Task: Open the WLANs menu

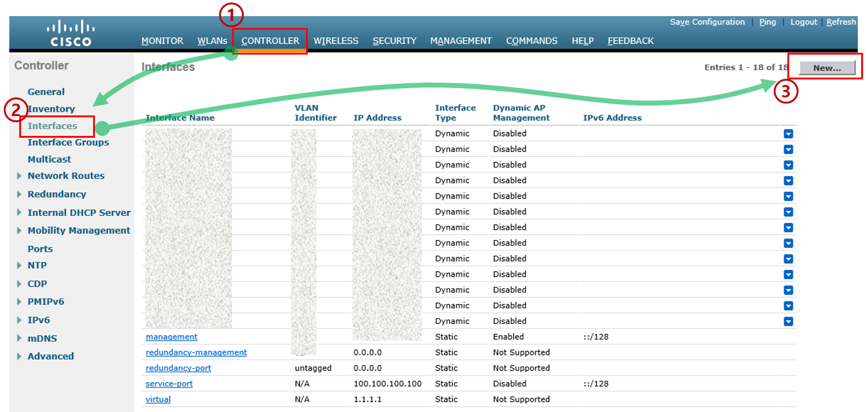Action: [212, 41]
